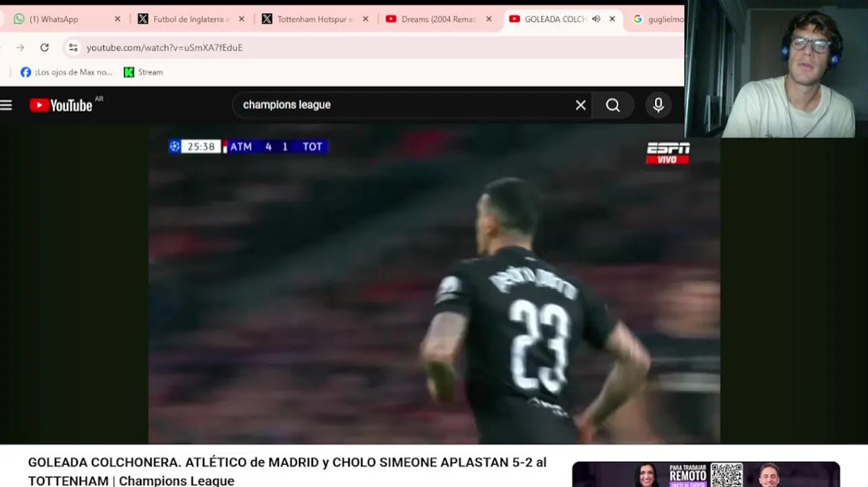Open the PARA TRABAJAR REMOTO ad banner
Image resolution: width=868 pixels, height=487 pixels.
(x=706, y=474)
